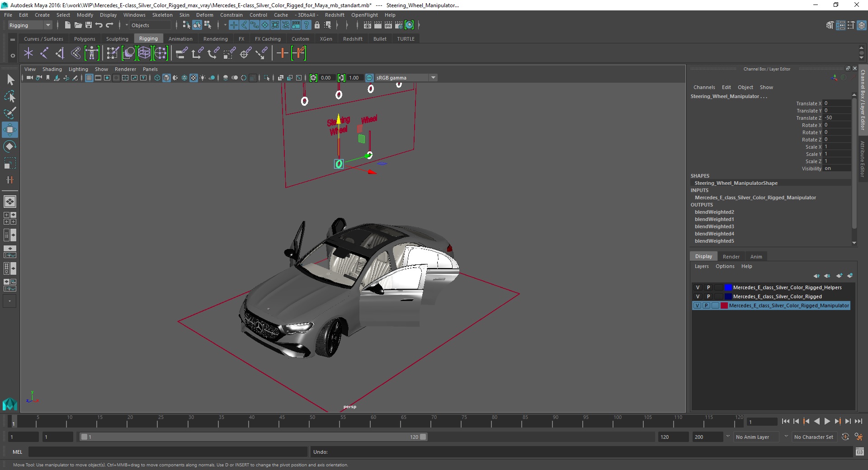The image size is (868, 470).
Task: Click the single perspective view layout icon
Action: [9, 202]
